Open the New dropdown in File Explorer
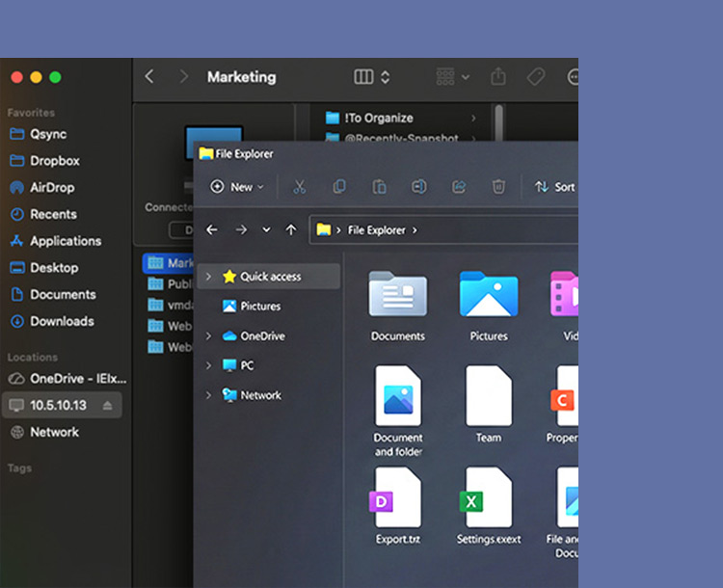 [x=237, y=187]
